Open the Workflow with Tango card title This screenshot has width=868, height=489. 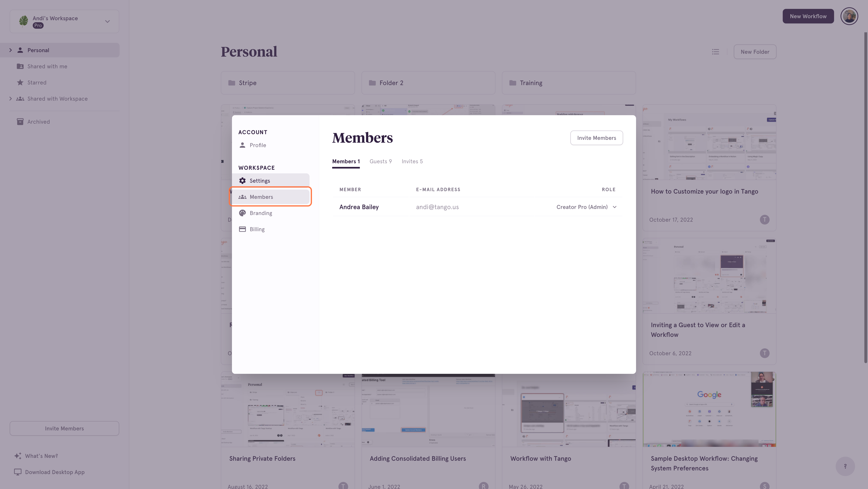(x=540, y=459)
